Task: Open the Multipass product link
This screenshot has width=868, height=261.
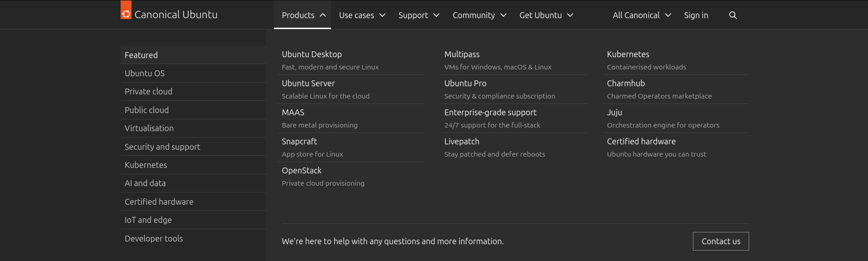Action: coord(462,54)
